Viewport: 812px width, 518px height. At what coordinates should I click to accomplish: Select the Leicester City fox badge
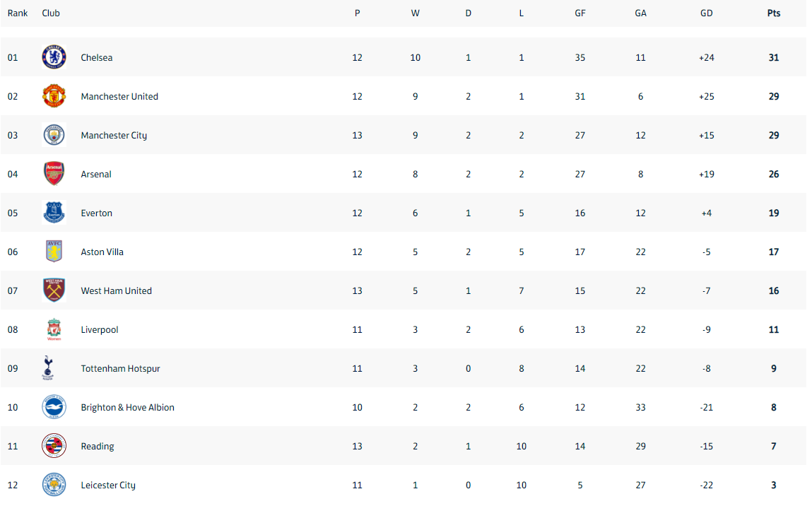[x=54, y=484]
